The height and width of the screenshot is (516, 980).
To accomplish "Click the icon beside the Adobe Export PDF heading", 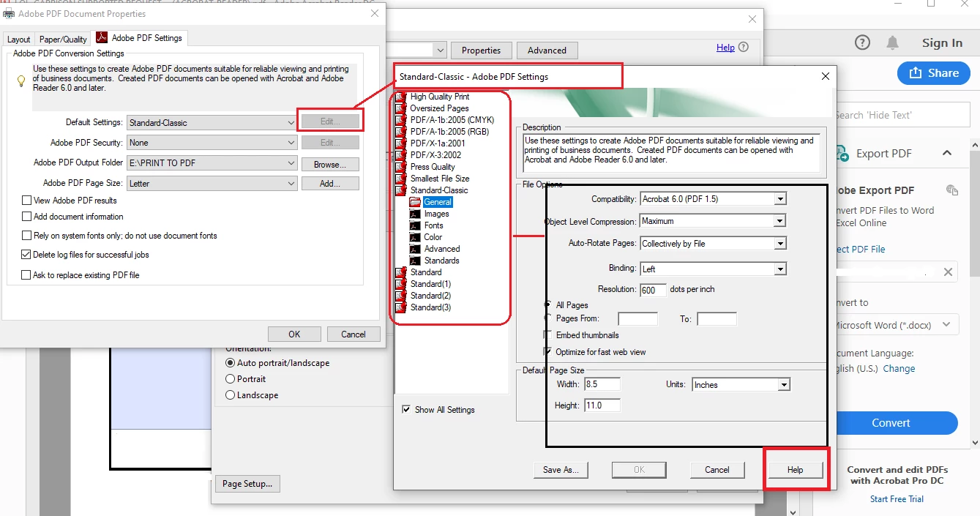I will coord(951,190).
